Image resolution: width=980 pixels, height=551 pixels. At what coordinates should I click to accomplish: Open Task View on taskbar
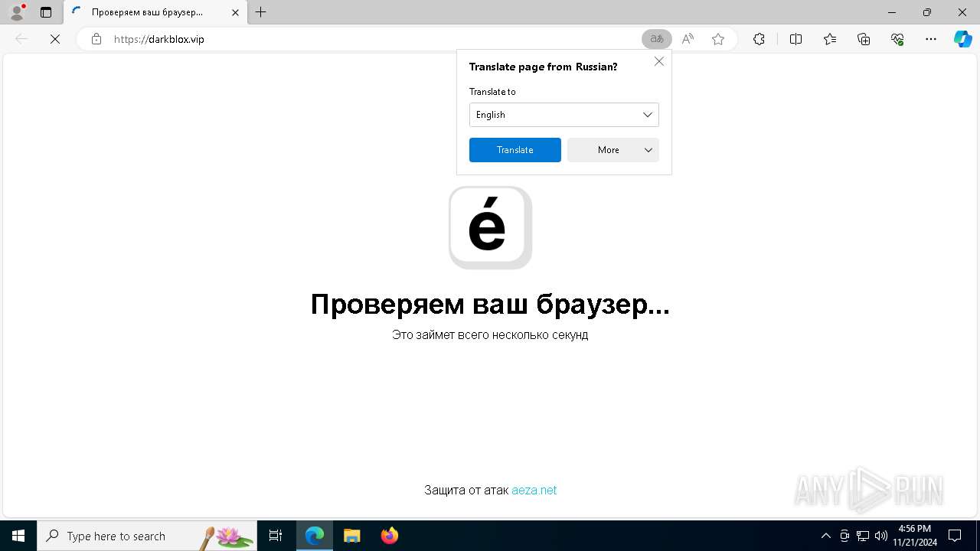[276, 536]
